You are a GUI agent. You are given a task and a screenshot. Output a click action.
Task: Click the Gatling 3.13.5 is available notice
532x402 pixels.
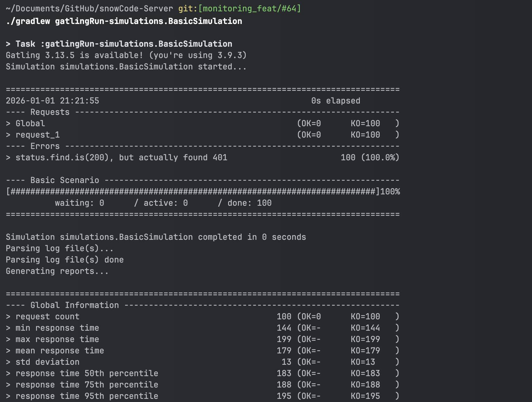coord(126,55)
